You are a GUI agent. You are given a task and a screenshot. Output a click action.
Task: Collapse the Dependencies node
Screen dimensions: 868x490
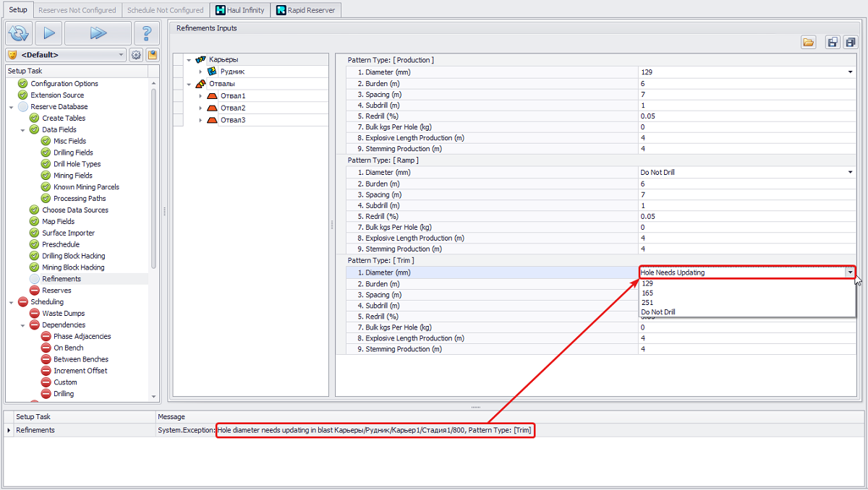point(23,325)
